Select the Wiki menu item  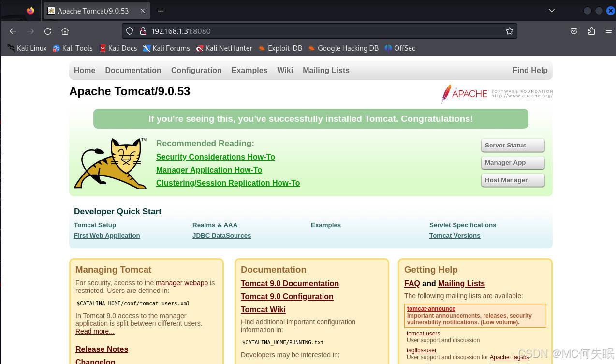[x=285, y=70]
